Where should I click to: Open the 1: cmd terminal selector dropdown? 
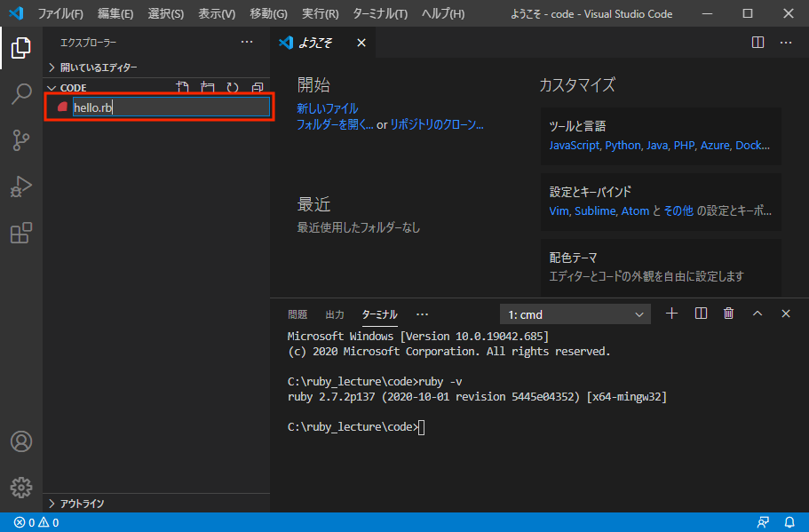pos(575,314)
